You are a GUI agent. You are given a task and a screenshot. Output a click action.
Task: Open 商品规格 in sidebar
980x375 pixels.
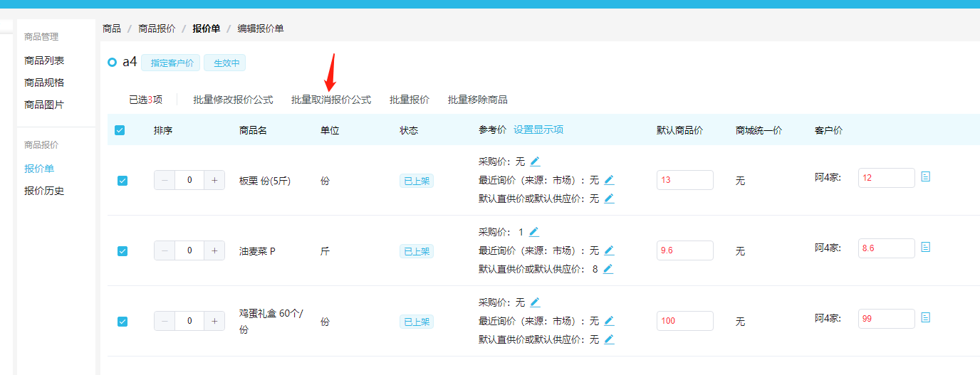(44, 83)
